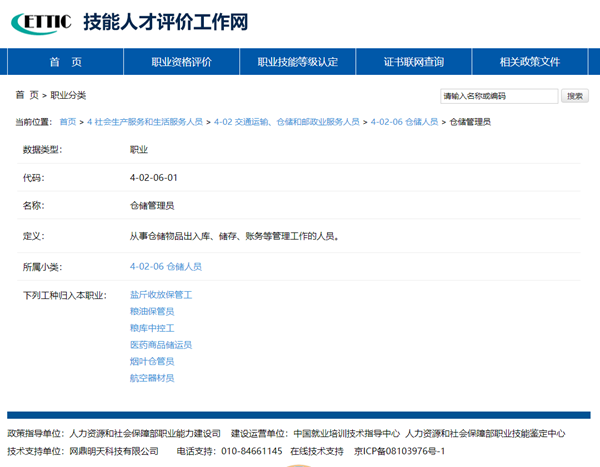
Task: Click 4-02-06 仓储人员 in 所属小类 row
Action: pyautogui.click(x=166, y=267)
